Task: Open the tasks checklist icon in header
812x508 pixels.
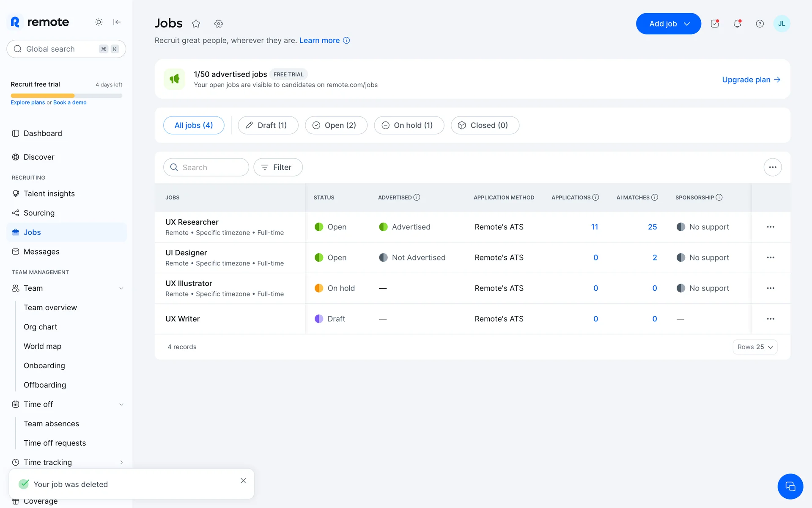Action: tap(715, 24)
